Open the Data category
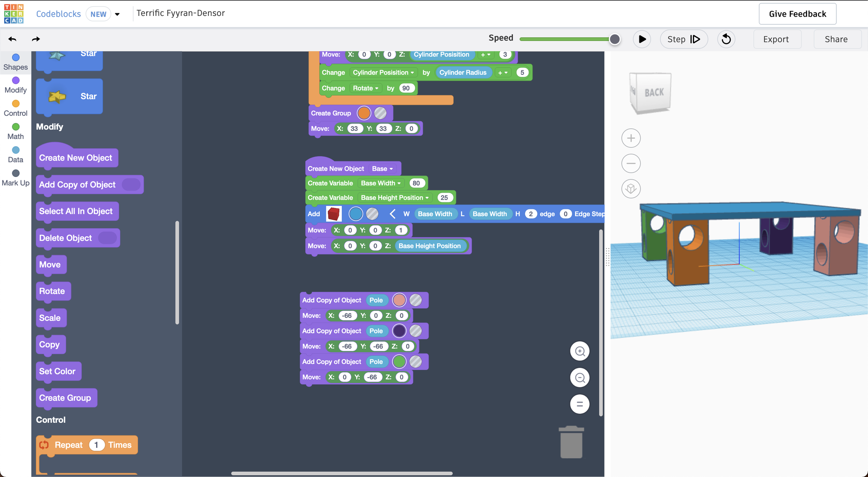Viewport: 868px width, 477px height. pyautogui.click(x=16, y=154)
